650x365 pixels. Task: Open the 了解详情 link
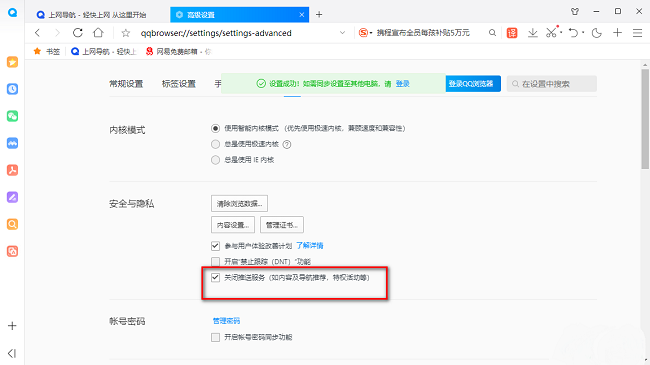310,246
